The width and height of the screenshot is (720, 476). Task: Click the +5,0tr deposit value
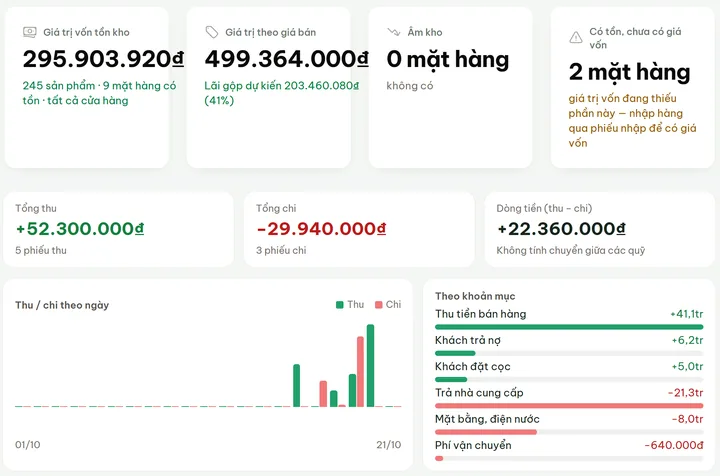point(687,367)
